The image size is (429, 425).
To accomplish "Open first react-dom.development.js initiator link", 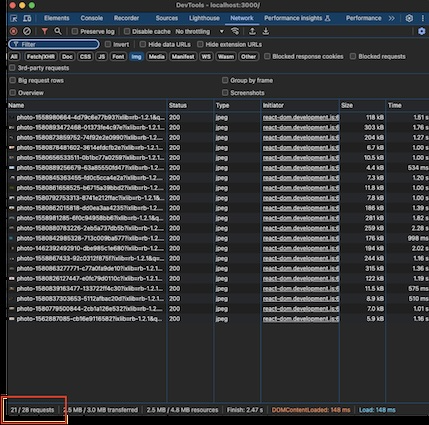I will (301, 117).
